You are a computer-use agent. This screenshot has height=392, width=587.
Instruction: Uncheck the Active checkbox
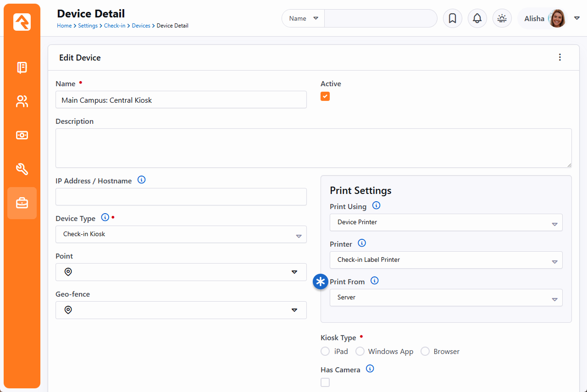325,96
